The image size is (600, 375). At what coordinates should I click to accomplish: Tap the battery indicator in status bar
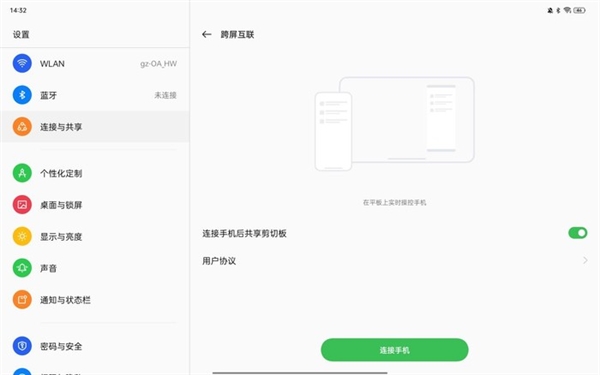[x=579, y=10]
